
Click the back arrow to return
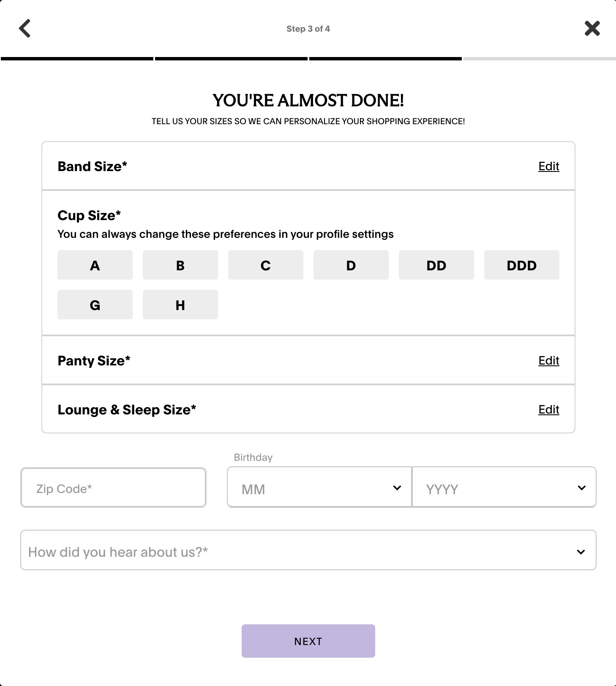click(x=25, y=28)
